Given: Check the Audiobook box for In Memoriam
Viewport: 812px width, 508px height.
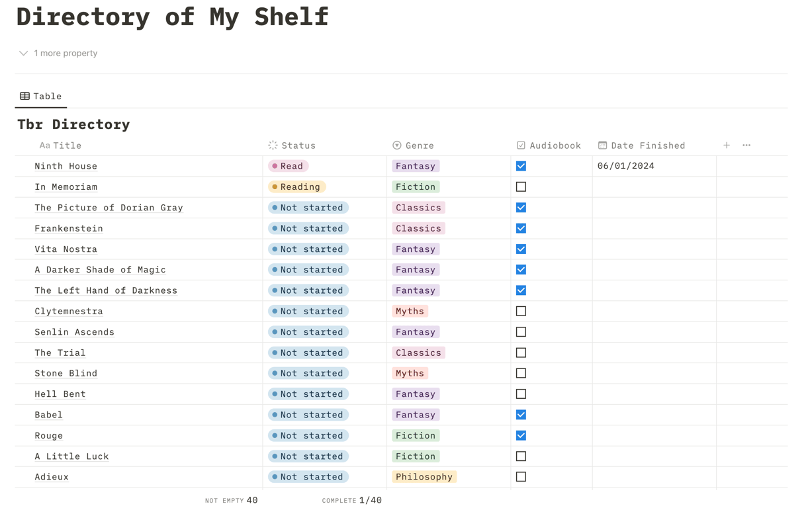Looking at the screenshot, I should pos(521,187).
